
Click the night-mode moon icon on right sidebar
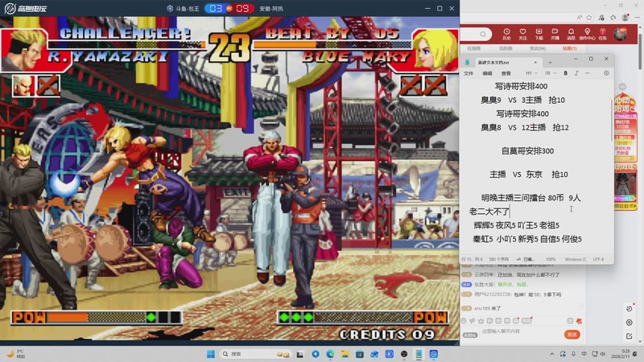pyautogui.click(x=630, y=309)
